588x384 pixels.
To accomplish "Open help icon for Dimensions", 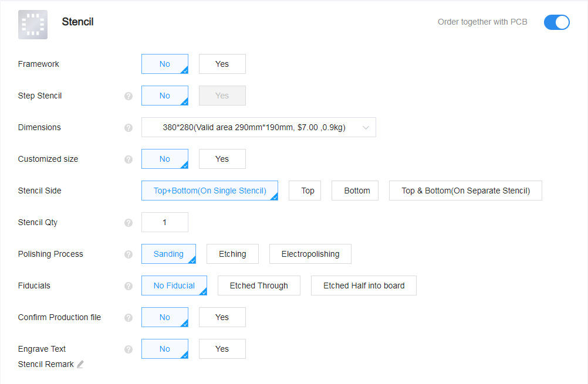I will (129, 128).
